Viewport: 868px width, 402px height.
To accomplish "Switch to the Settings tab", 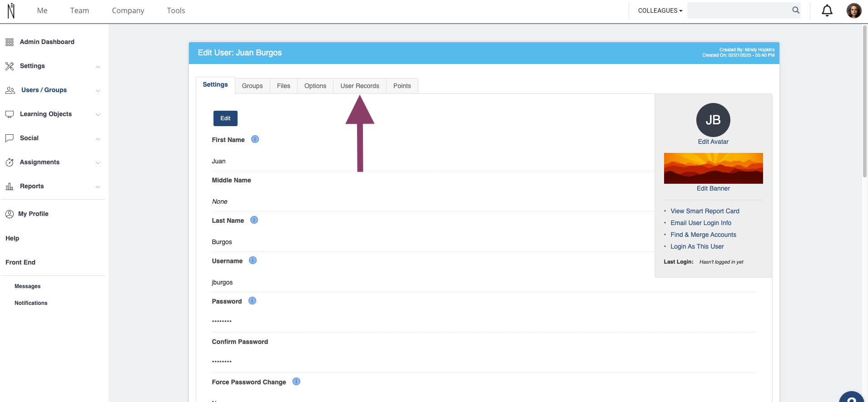I will 215,85.
